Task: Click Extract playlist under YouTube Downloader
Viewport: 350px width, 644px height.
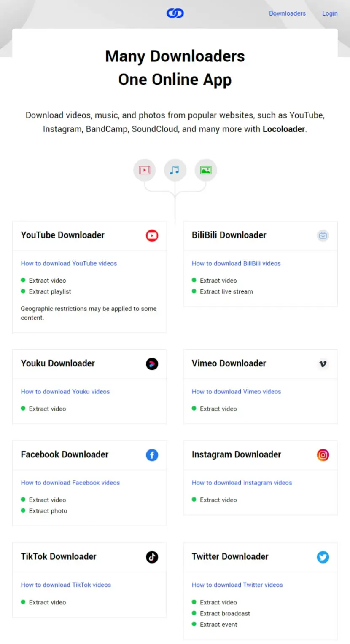Action: [50, 291]
